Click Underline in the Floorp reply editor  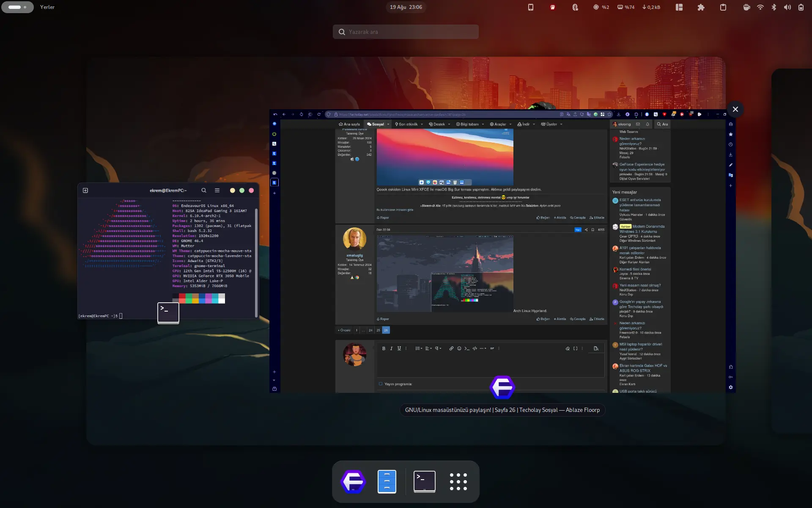tap(399, 348)
